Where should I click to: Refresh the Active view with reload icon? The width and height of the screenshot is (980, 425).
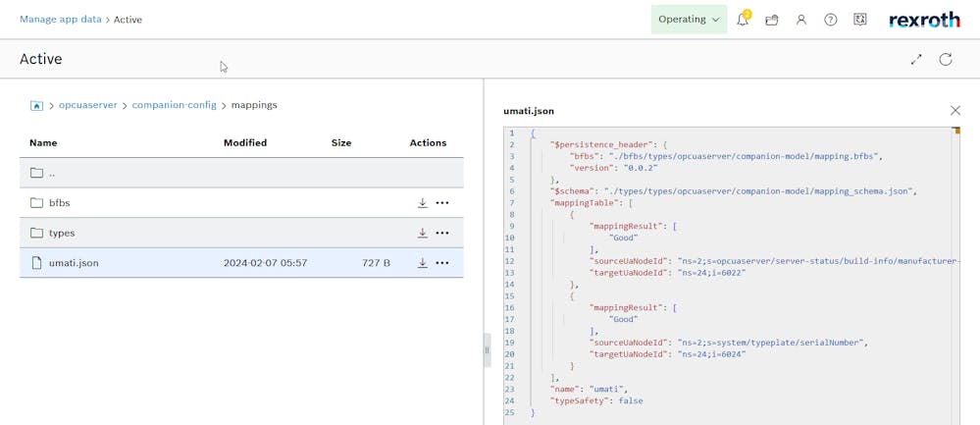(946, 59)
